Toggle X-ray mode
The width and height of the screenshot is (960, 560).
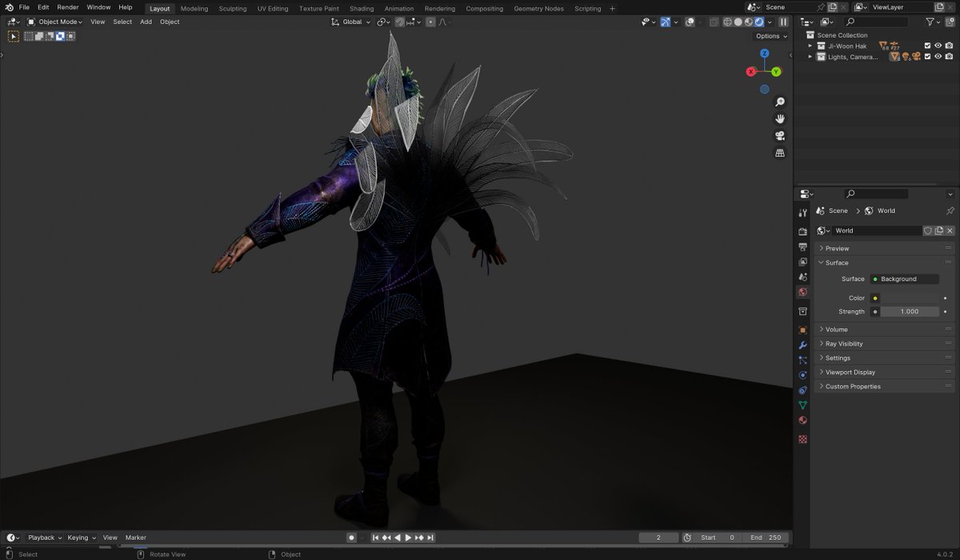pyautogui.click(x=714, y=22)
